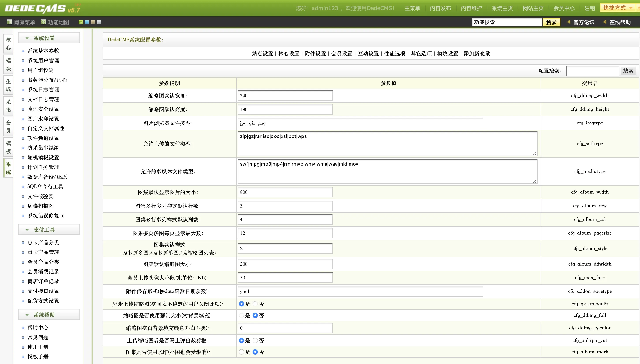This screenshot has height=364, width=640.
Task: Click the 缩略图默认宽度 input field
Action: pos(285,96)
